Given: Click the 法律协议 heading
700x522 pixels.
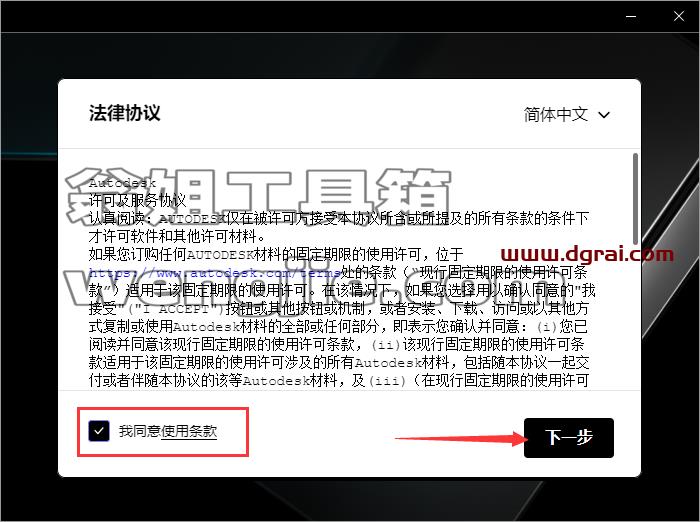Looking at the screenshot, I should (125, 113).
